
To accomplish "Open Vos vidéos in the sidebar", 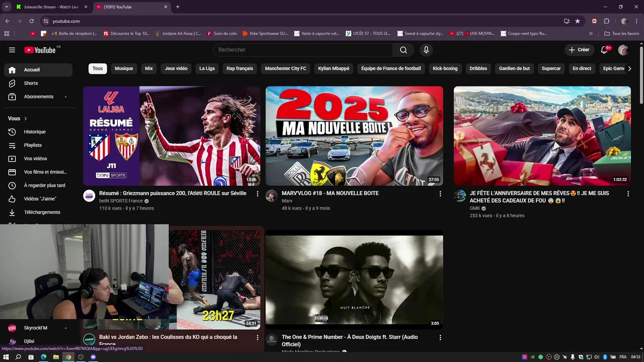I will pos(38,158).
